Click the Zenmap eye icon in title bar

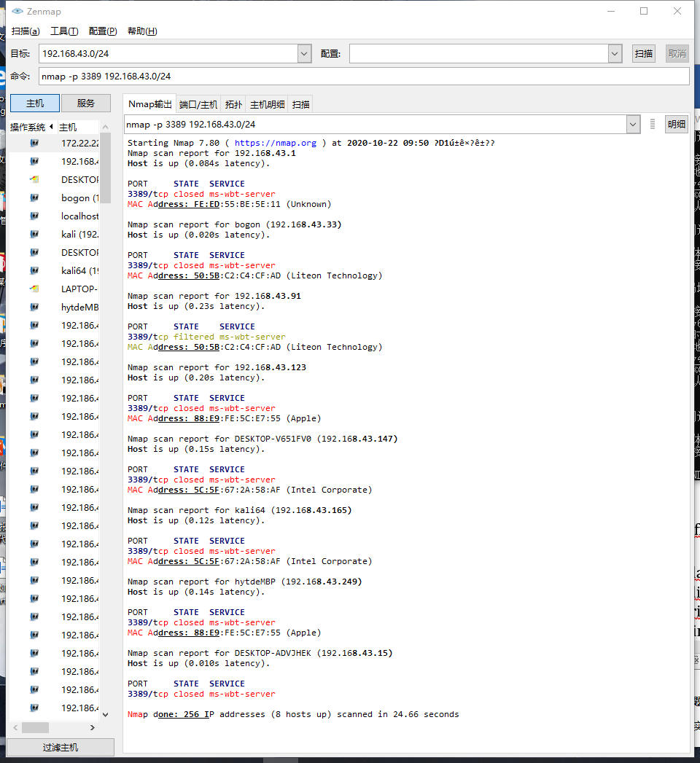coord(17,11)
